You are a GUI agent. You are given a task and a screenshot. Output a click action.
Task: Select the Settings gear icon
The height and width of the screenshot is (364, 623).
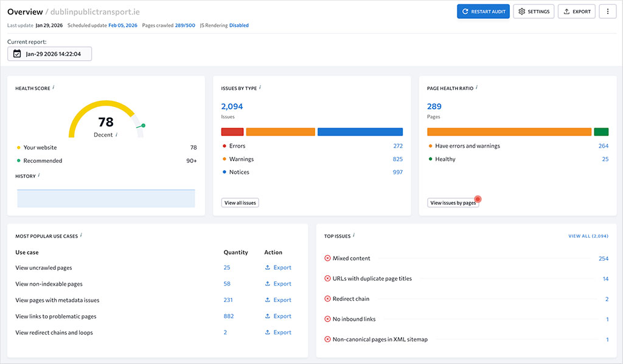(521, 11)
